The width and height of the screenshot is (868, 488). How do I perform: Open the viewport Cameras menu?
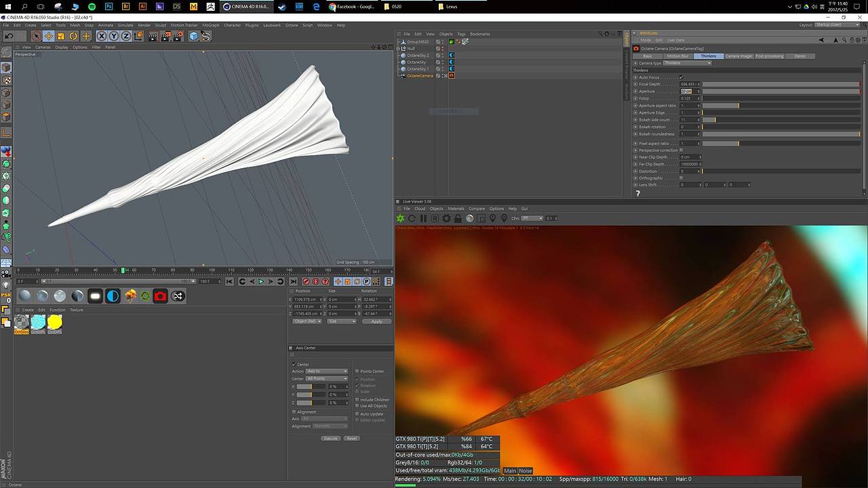pos(43,47)
